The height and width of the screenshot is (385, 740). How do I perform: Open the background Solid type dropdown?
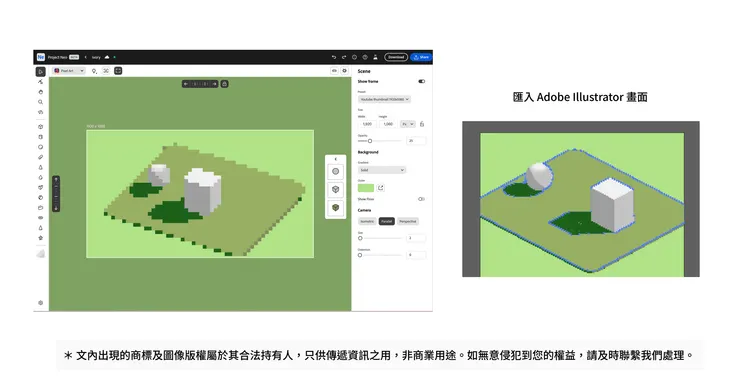382,170
